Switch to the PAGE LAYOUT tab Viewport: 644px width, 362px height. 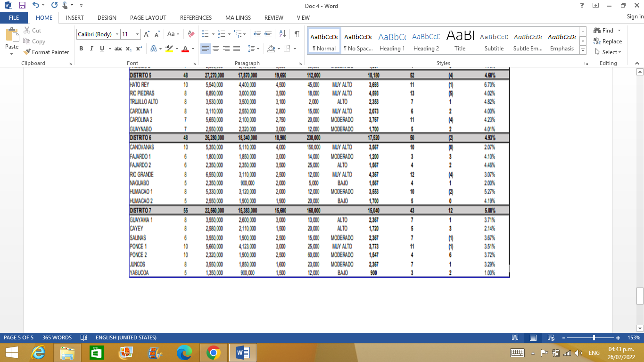point(148,17)
